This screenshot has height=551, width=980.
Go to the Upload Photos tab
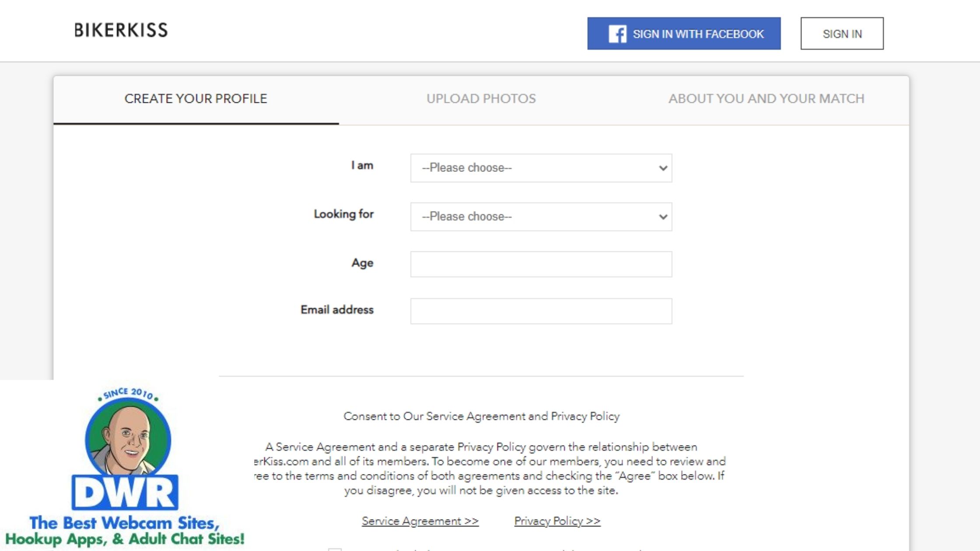481,99
